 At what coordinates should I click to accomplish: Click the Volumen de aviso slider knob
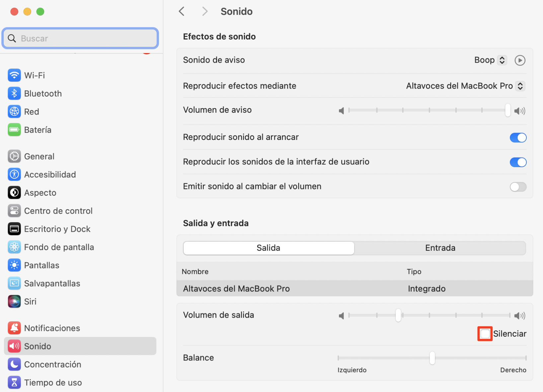[507, 110]
